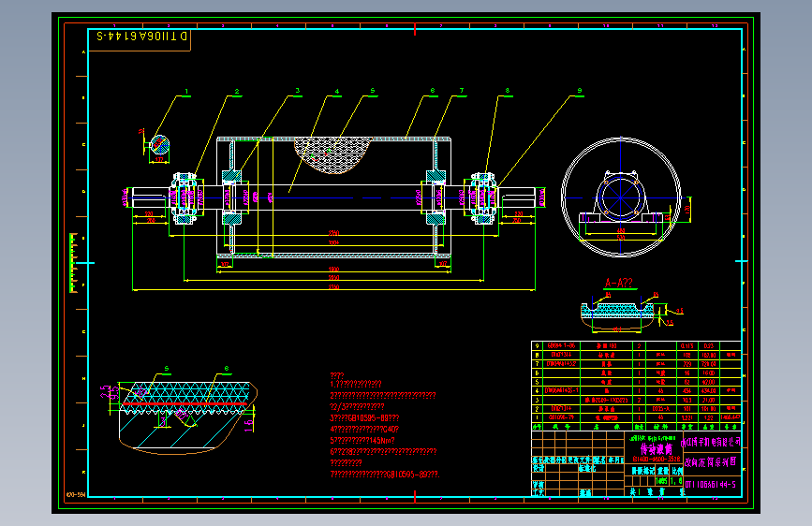This screenshot has width=812, height=526.
Task: Select the A-A section view drawing
Action: point(616,314)
